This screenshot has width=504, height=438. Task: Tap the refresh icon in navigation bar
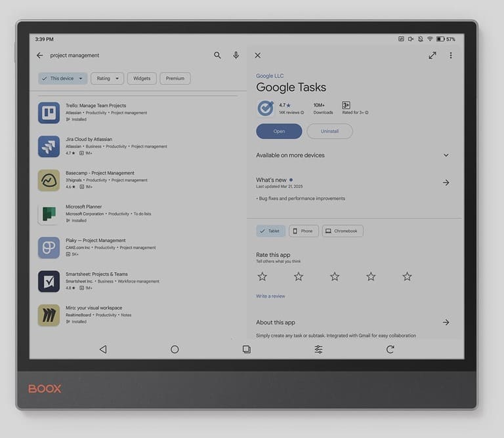point(390,349)
